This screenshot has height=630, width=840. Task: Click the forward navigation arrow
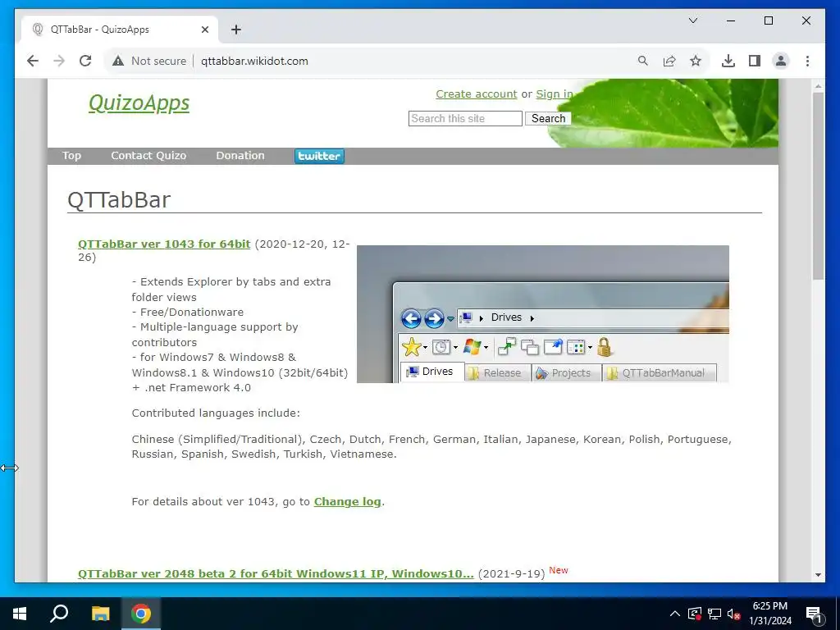(59, 61)
